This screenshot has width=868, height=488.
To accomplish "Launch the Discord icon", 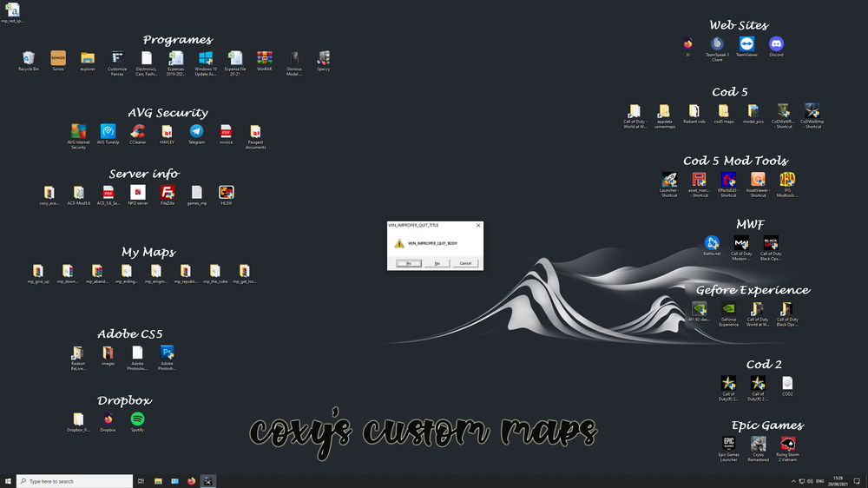I will (x=776, y=47).
